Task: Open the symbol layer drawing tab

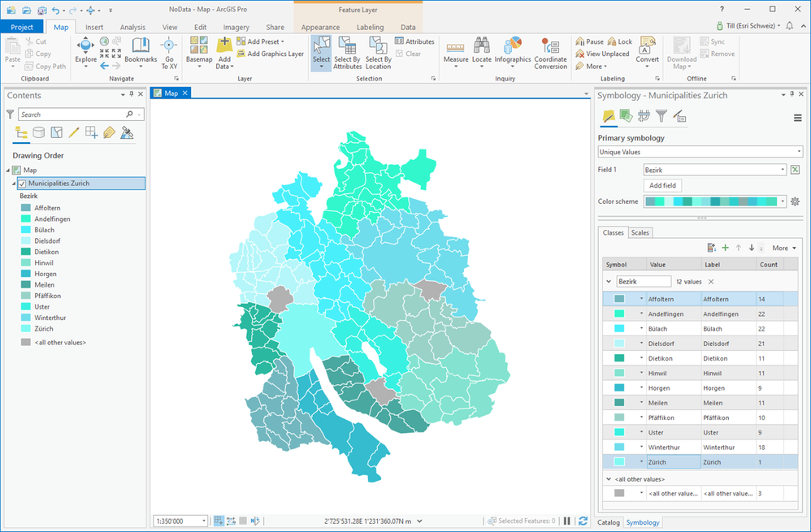Action: pyautogui.click(x=644, y=116)
